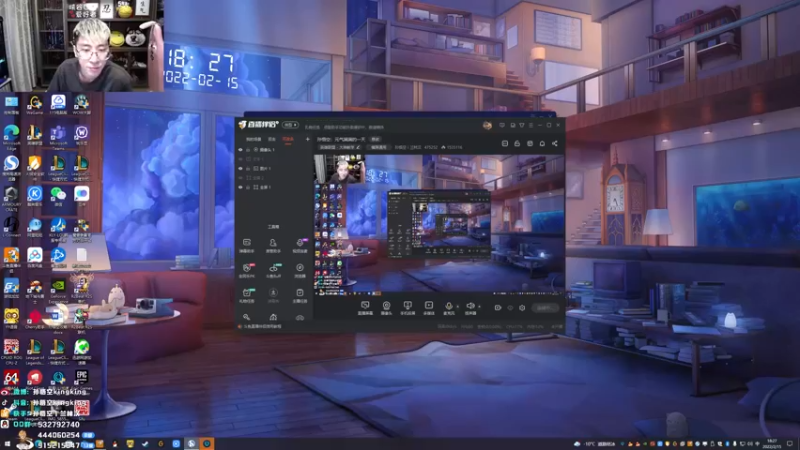Click the third icon above preview right
Viewport: 800px width, 450px height.
(530, 143)
